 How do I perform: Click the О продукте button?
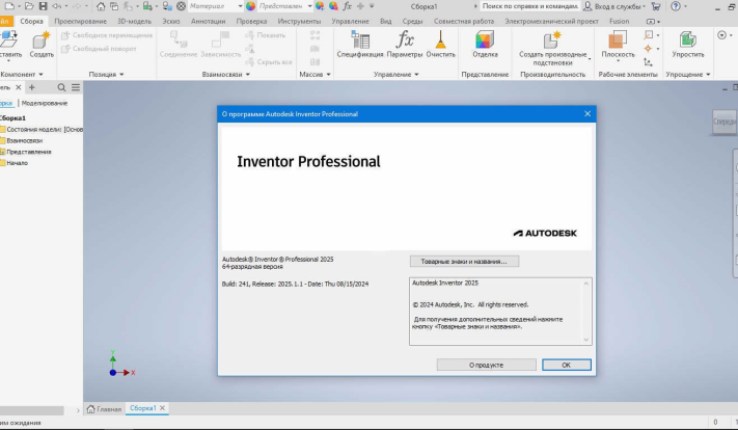click(x=486, y=365)
